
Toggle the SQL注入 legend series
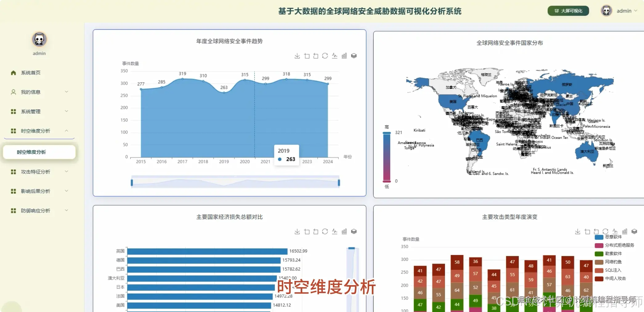pyautogui.click(x=599, y=270)
